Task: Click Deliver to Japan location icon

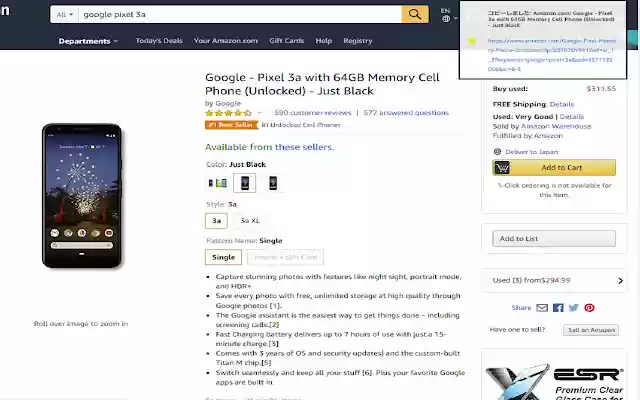Action: point(498,152)
